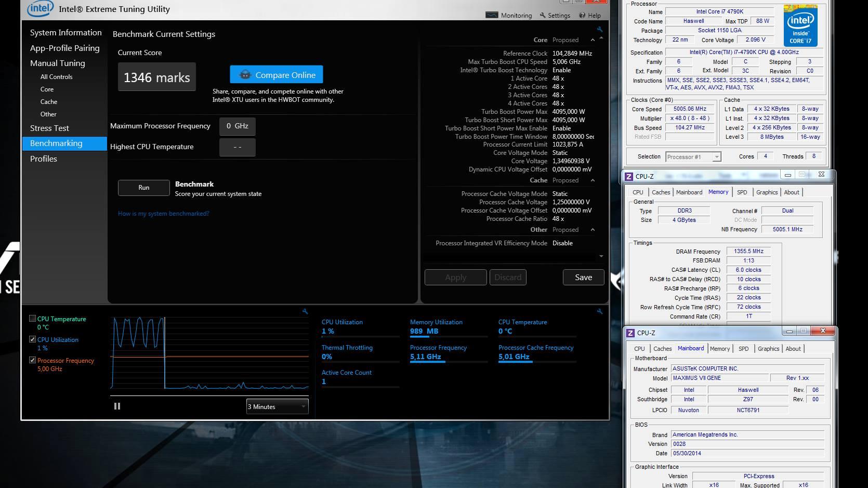Switch to Caches tab in CPU-Z Memory window
The image size is (868, 488).
point(661,192)
